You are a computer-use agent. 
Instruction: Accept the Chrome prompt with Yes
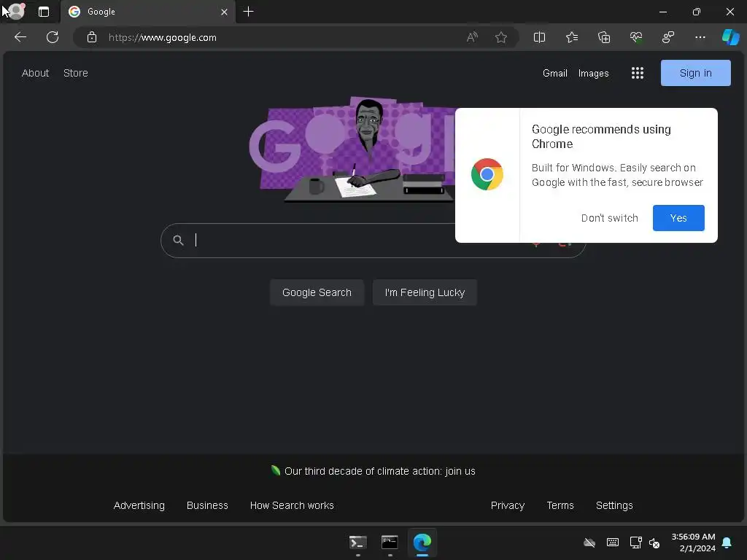coord(678,218)
